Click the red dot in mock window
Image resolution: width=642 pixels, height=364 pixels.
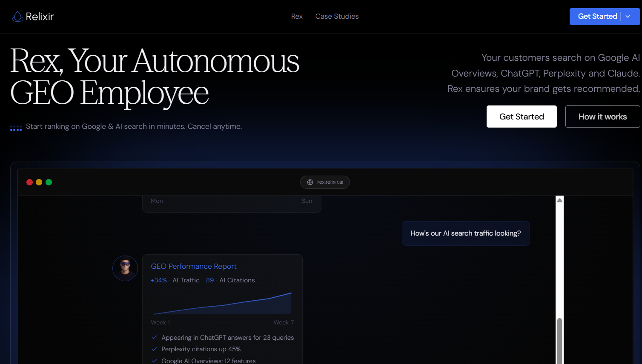29,182
